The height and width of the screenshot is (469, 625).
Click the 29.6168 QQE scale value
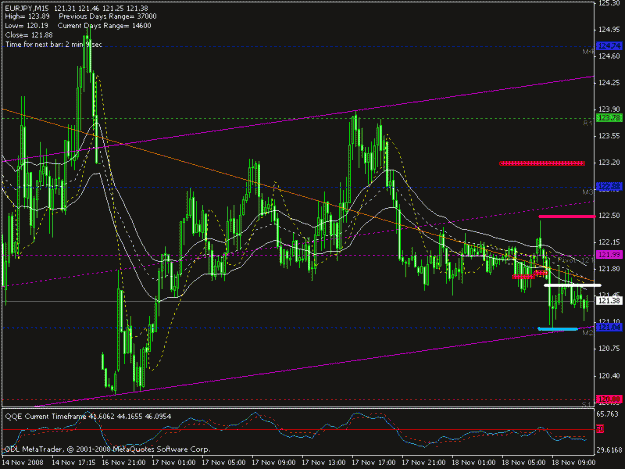[609, 450]
